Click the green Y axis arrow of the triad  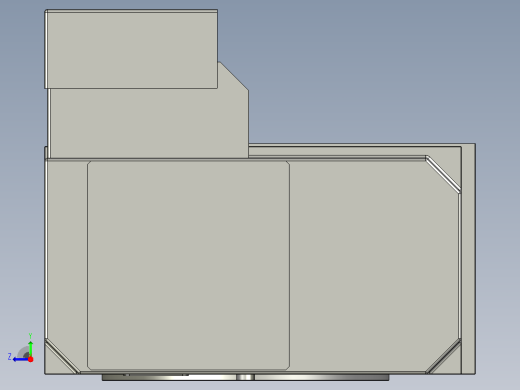click(x=30, y=348)
